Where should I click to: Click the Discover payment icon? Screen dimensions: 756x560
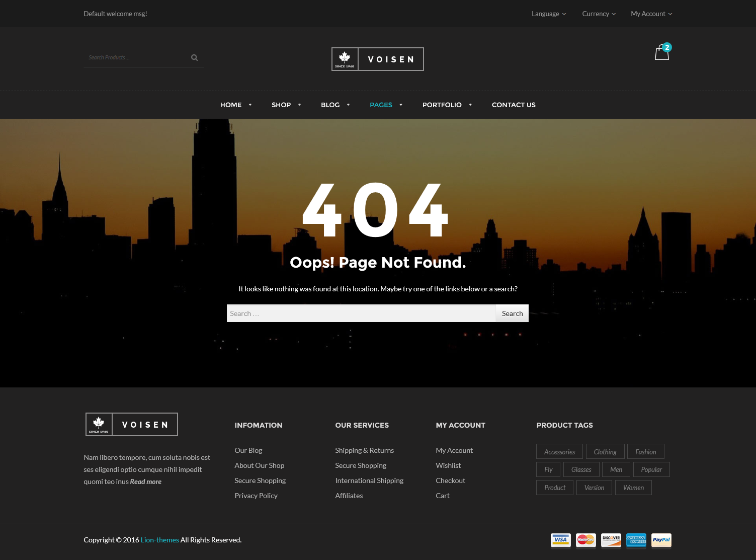point(611,540)
